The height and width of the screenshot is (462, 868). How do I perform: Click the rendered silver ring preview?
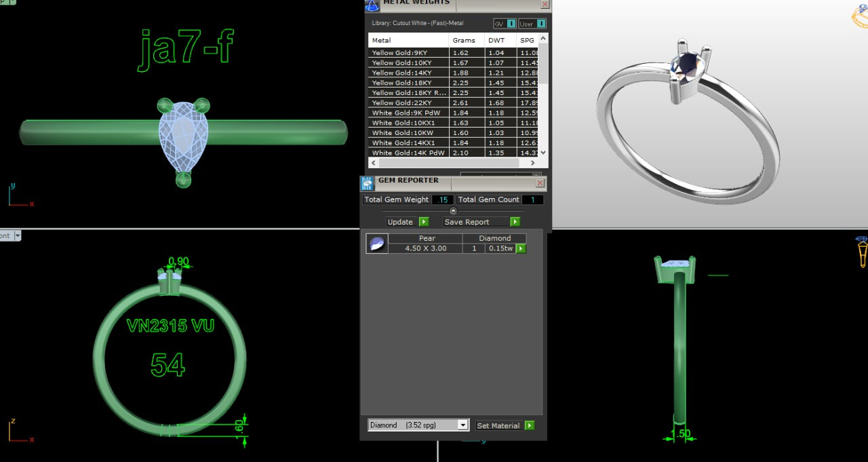[x=688, y=122]
